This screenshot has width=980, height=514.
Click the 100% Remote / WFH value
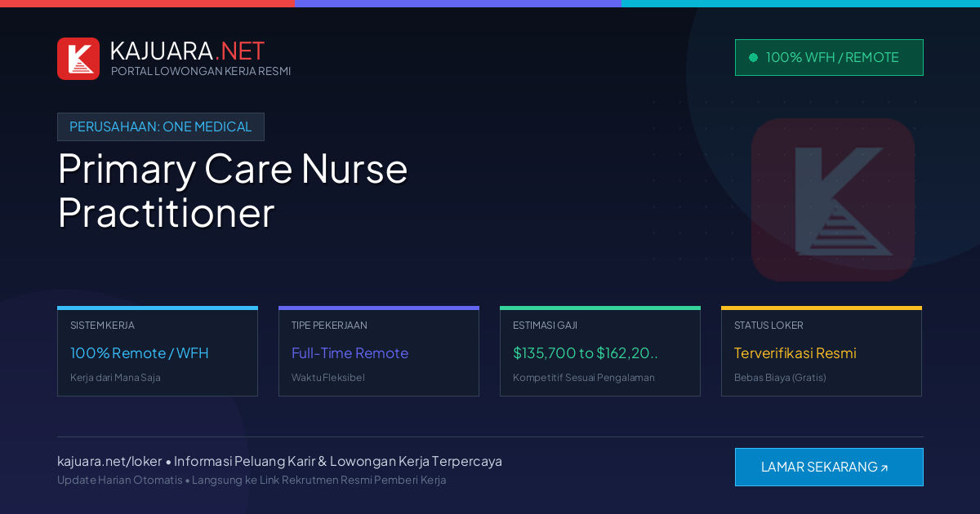pyautogui.click(x=140, y=353)
